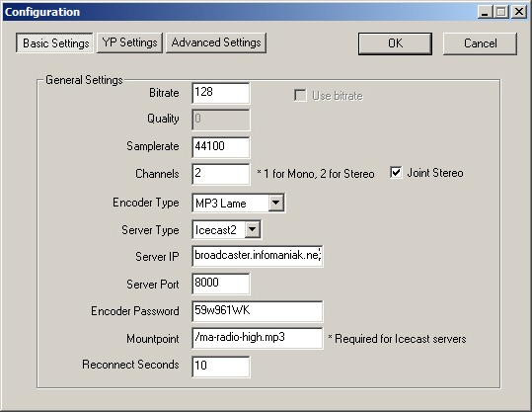532x412 pixels.
Task: Focus the Samplerate field showing 44100
Action: pos(221,147)
